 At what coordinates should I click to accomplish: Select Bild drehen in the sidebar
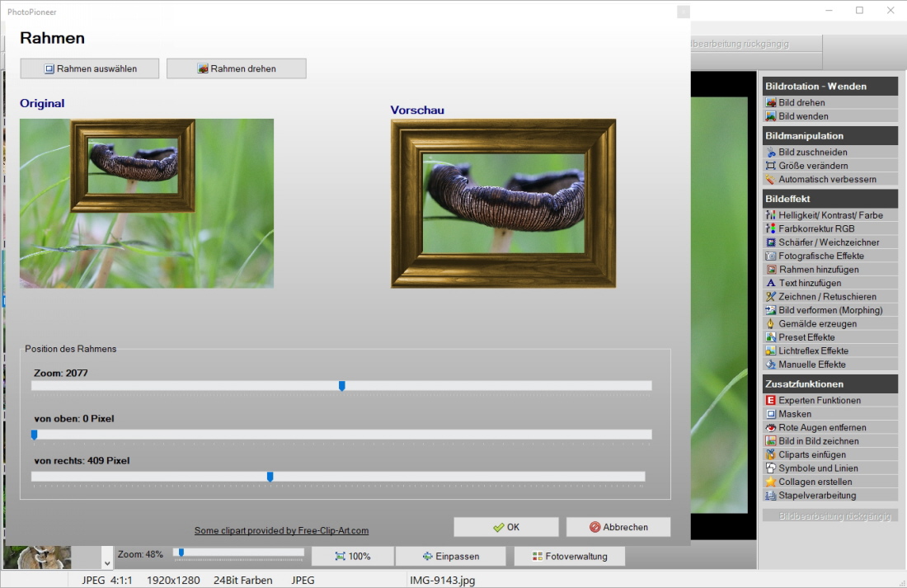[801, 103]
